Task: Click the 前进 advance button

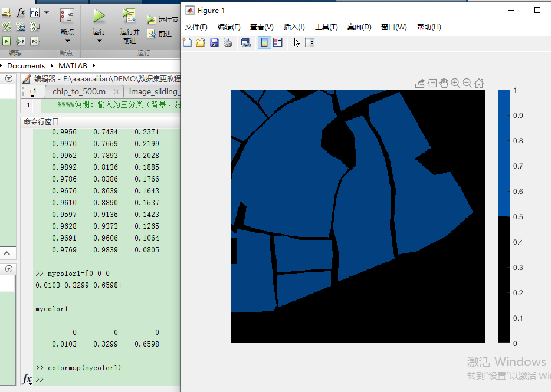Action: (159, 34)
